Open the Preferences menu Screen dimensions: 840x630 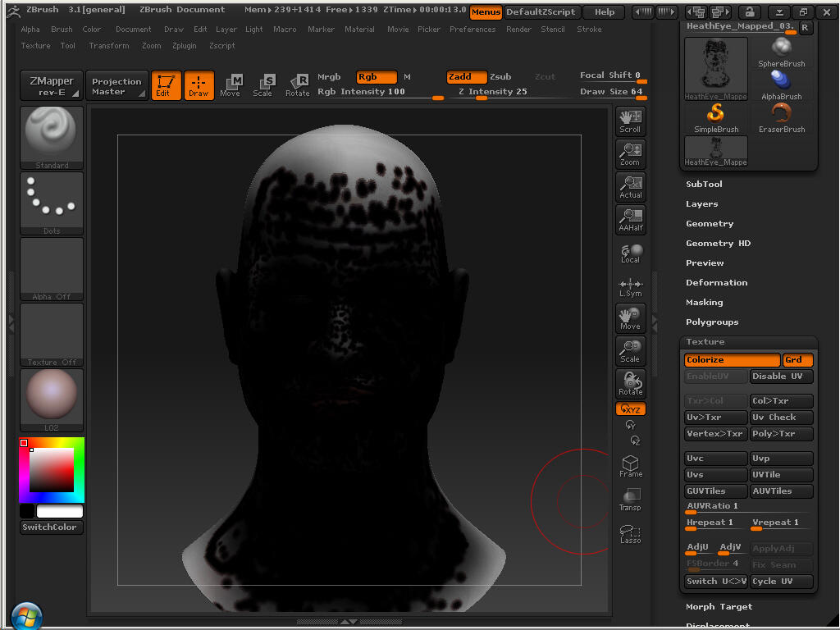pos(472,30)
